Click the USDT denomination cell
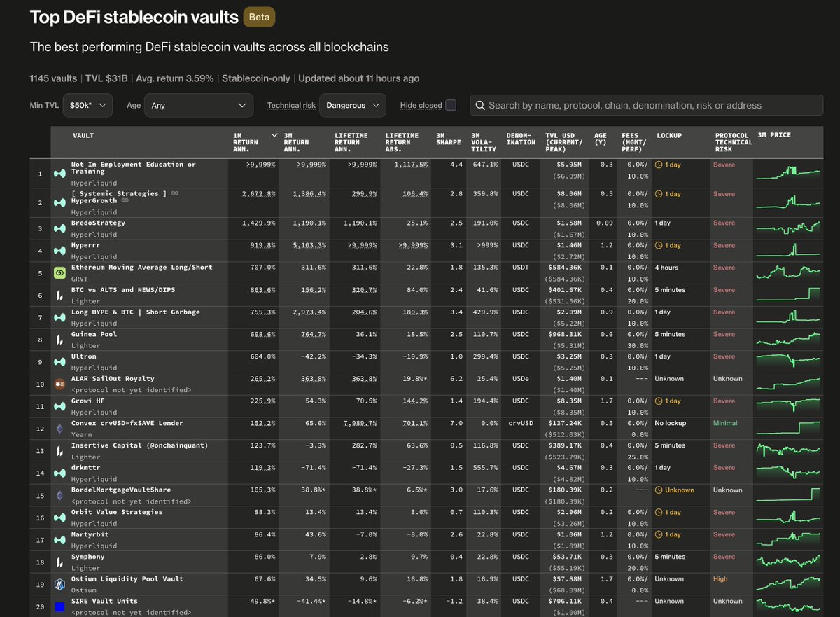Screen dimensions: 840x617 (x=520, y=268)
